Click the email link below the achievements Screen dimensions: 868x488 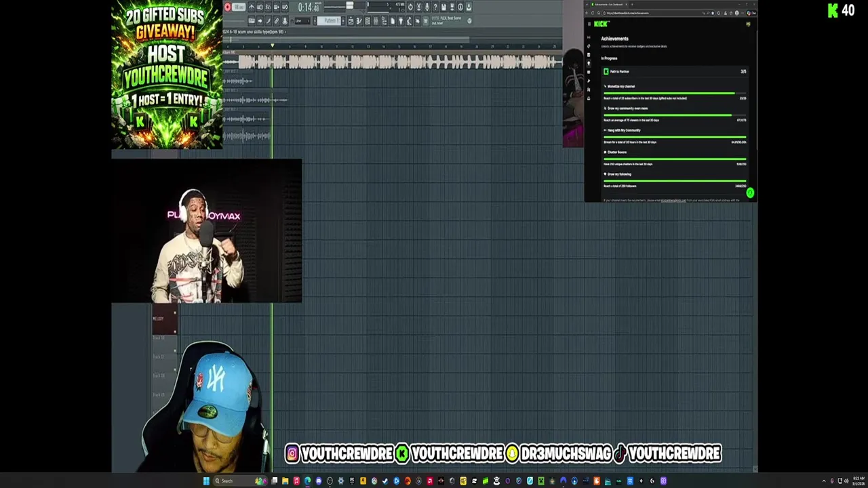(x=673, y=201)
